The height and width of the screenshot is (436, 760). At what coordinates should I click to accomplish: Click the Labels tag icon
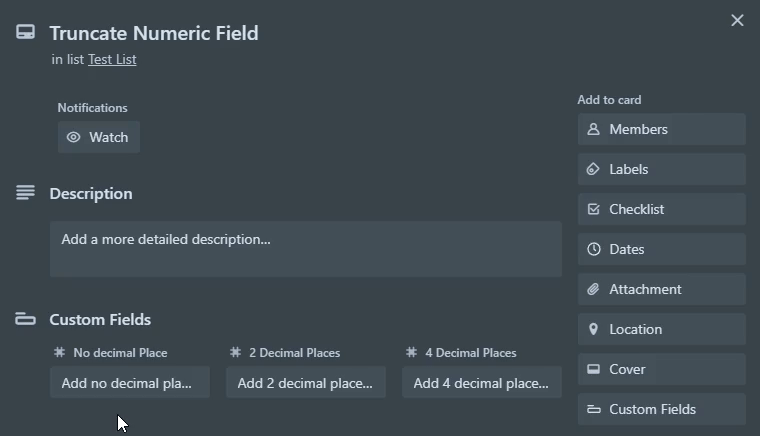pos(593,169)
